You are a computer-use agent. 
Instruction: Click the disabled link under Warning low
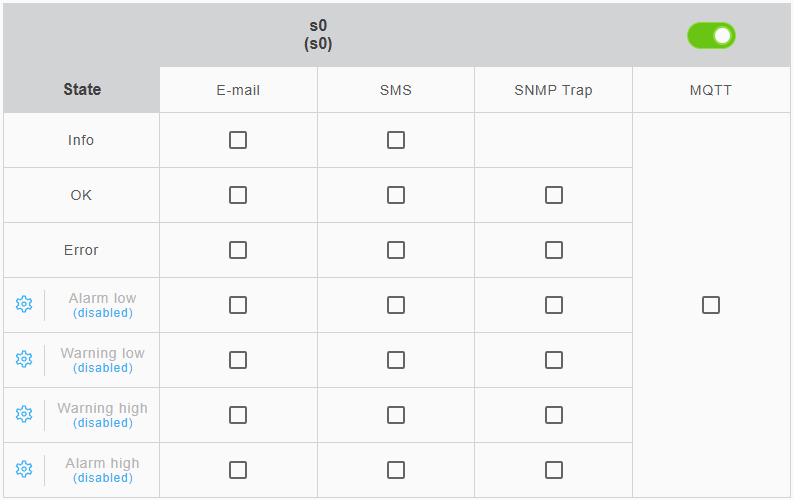102,368
